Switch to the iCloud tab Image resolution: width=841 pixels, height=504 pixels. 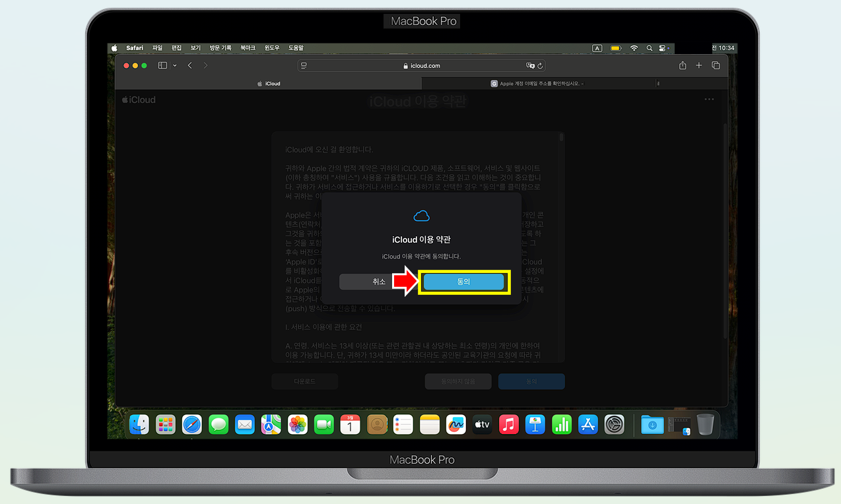tap(269, 84)
